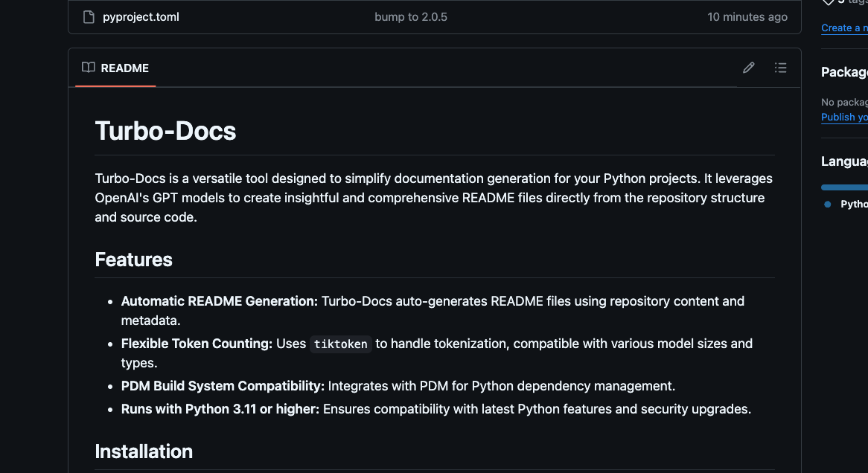Click "Automatic README Generation:" bold text
Image resolution: width=868 pixels, height=473 pixels.
point(219,301)
